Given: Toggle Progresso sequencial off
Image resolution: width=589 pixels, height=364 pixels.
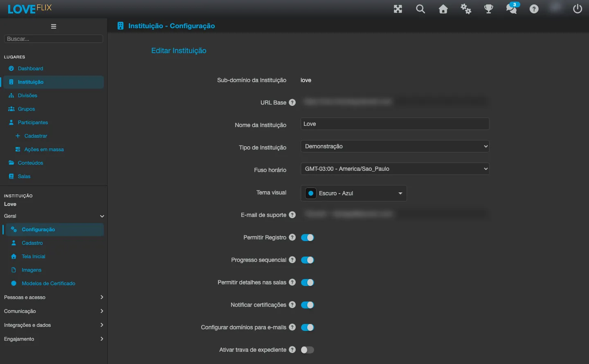Looking at the screenshot, I should pos(308,260).
